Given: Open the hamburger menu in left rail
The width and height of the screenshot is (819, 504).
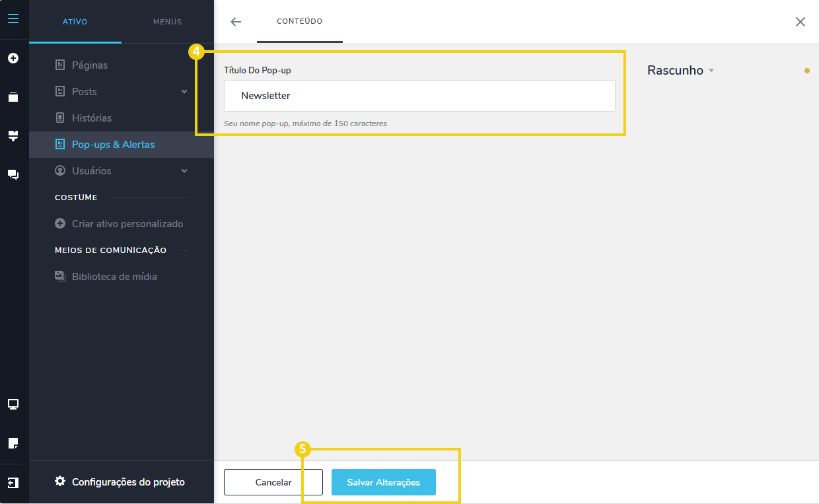Looking at the screenshot, I should (x=13, y=18).
